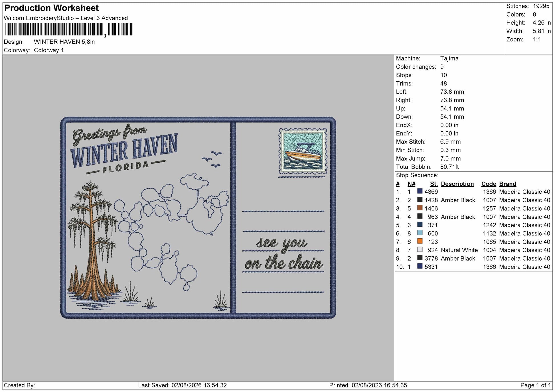Click the black swatch in stop row 9
Image resolution: width=555 pixels, height=392 pixels.
point(420,258)
